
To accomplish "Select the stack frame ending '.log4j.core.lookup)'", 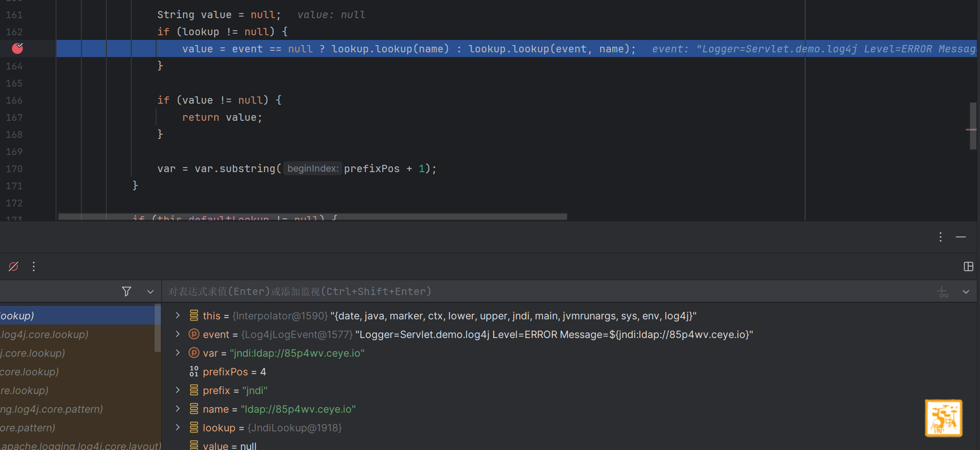I will [77, 334].
